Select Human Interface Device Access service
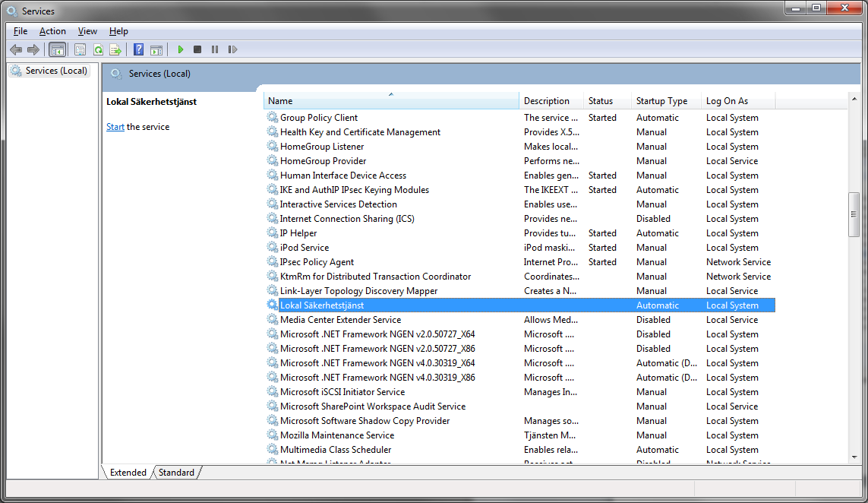 [x=343, y=175]
